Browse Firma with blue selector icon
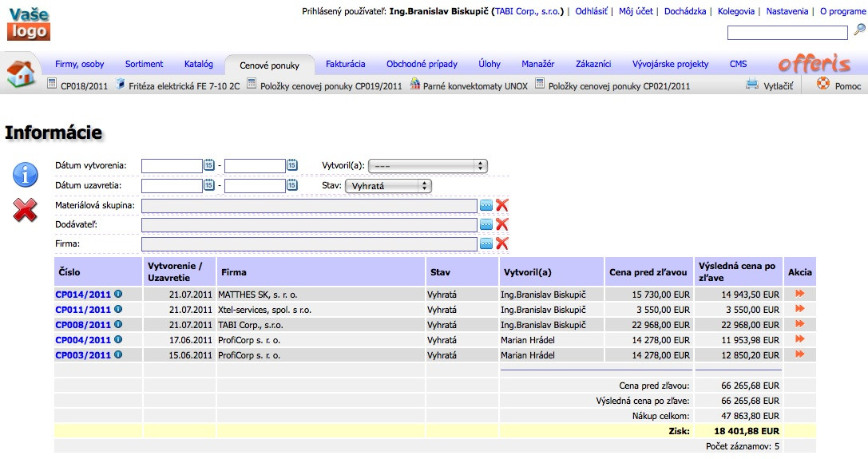The image size is (868, 459). pyautogui.click(x=486, y=243)
